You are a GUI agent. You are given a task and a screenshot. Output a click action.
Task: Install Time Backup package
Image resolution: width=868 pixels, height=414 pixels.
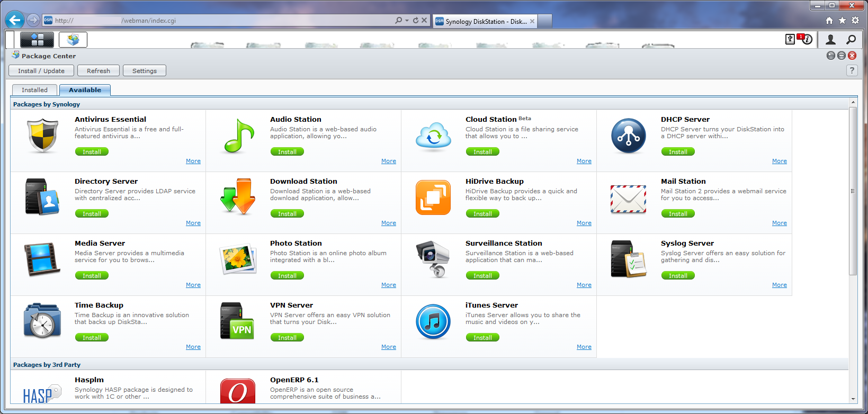[92, 338]
